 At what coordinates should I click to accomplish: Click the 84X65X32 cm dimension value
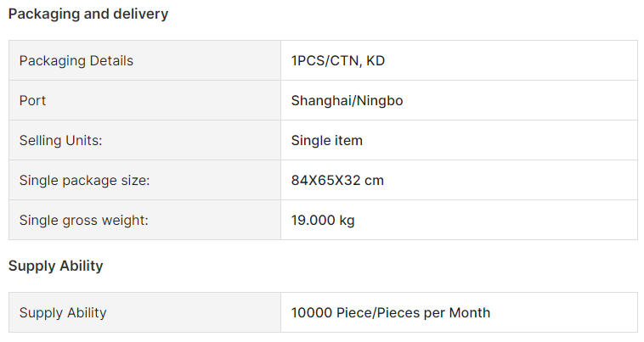[x=337, y=180]
